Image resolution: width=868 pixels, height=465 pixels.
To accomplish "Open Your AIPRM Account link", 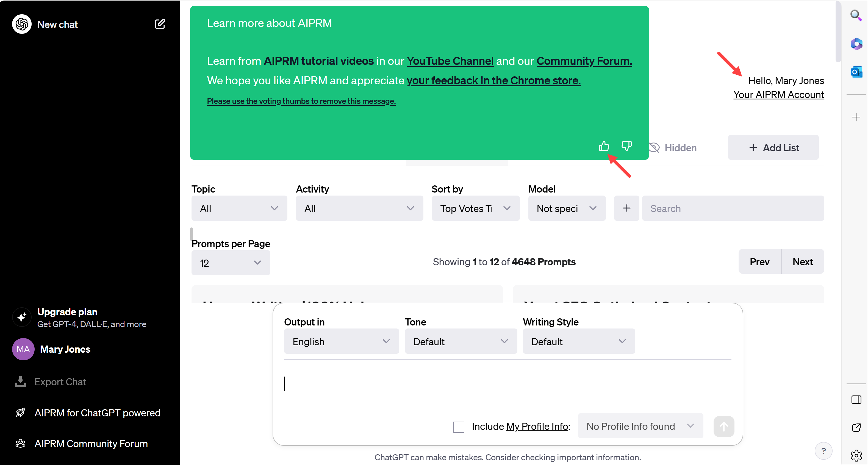I will coord(778,94).
